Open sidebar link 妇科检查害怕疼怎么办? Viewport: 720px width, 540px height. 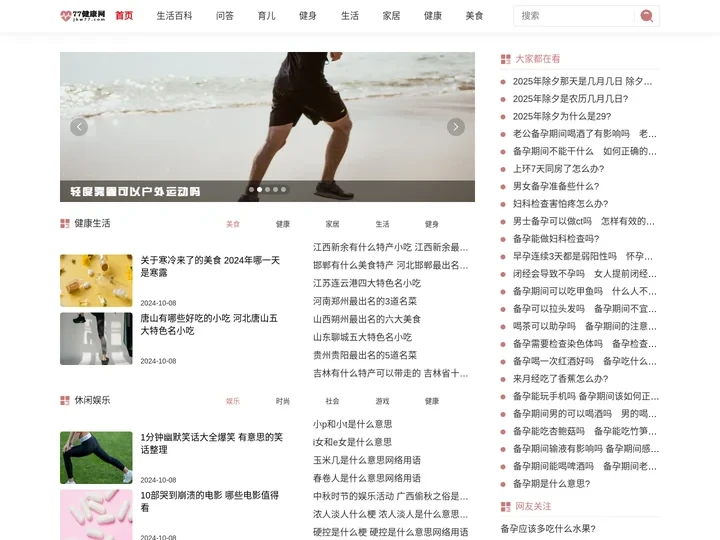click(x=561, y=203)
